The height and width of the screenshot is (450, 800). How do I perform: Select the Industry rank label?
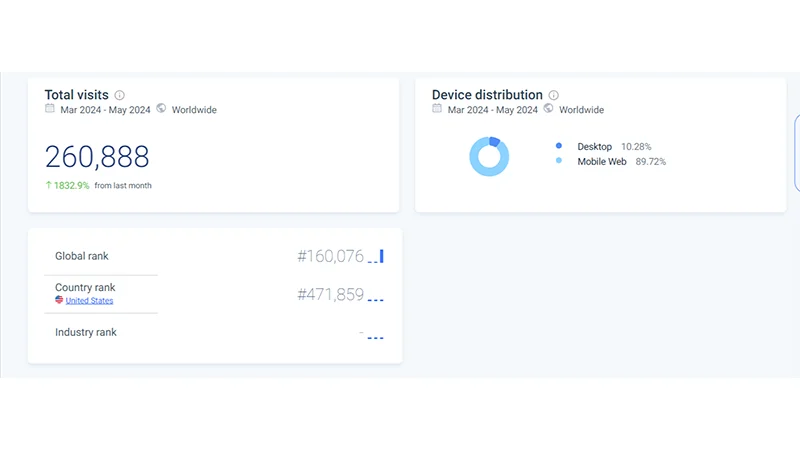[x=86, y=332]
